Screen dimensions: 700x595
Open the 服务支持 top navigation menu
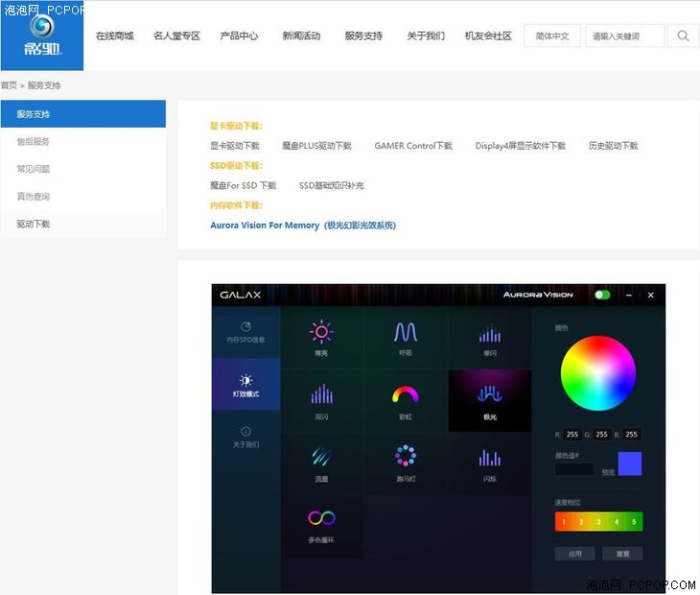tap(363, 36)
